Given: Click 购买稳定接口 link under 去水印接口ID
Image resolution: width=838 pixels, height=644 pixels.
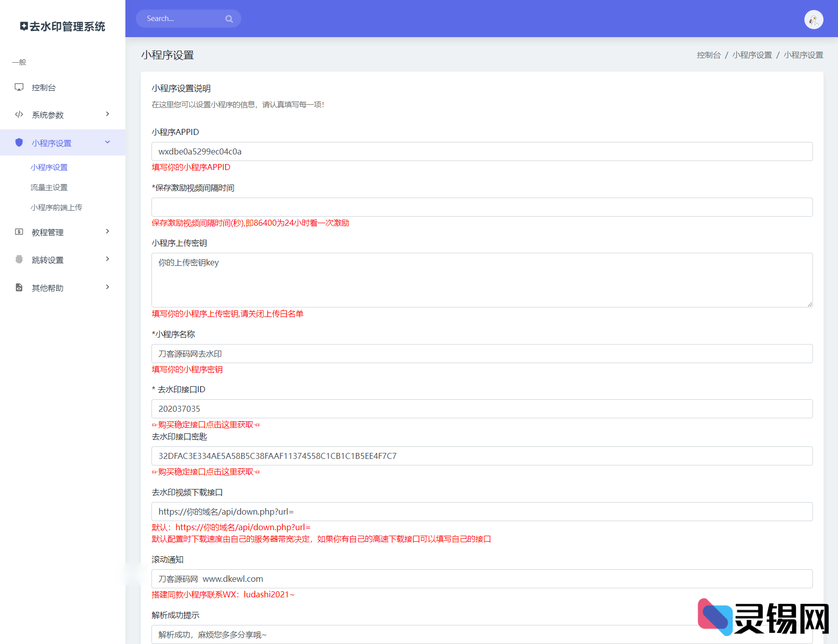Looking at the screenshot, I should [x=206, y=425].
